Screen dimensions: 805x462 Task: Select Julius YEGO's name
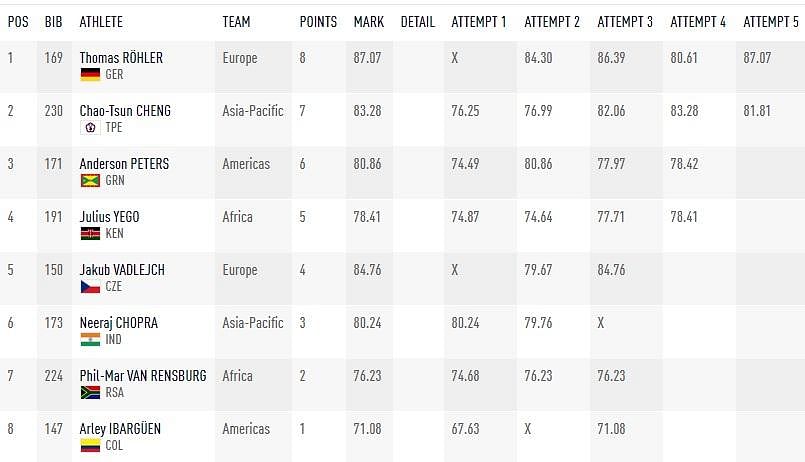pos(109,217)
